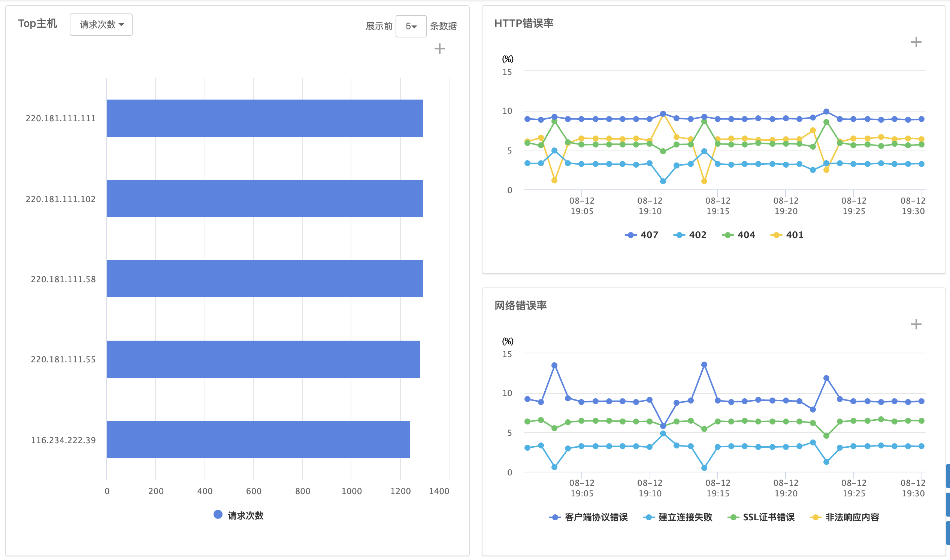Click the HTTP错误率 panel title
This screenshot has height=560, width=950.
pos(524,24)
